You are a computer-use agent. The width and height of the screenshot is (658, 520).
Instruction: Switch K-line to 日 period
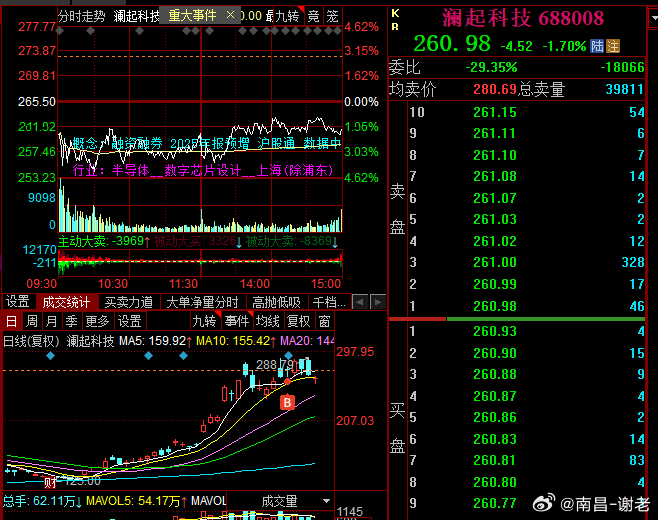tap(11, 321)
